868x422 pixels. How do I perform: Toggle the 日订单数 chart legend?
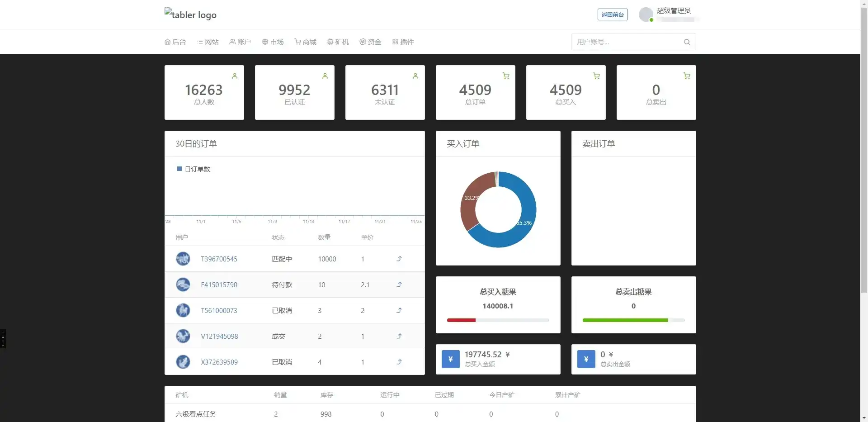(x=193, y=169)
